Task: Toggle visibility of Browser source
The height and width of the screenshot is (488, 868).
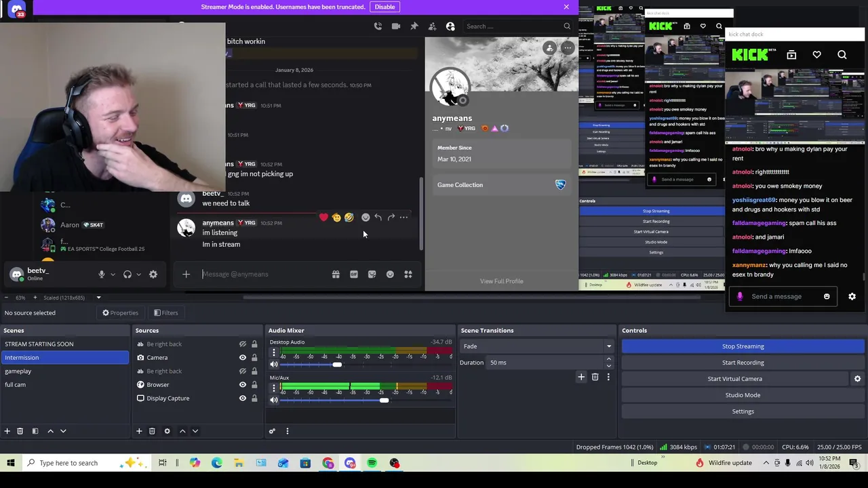Action: [242, 385]
